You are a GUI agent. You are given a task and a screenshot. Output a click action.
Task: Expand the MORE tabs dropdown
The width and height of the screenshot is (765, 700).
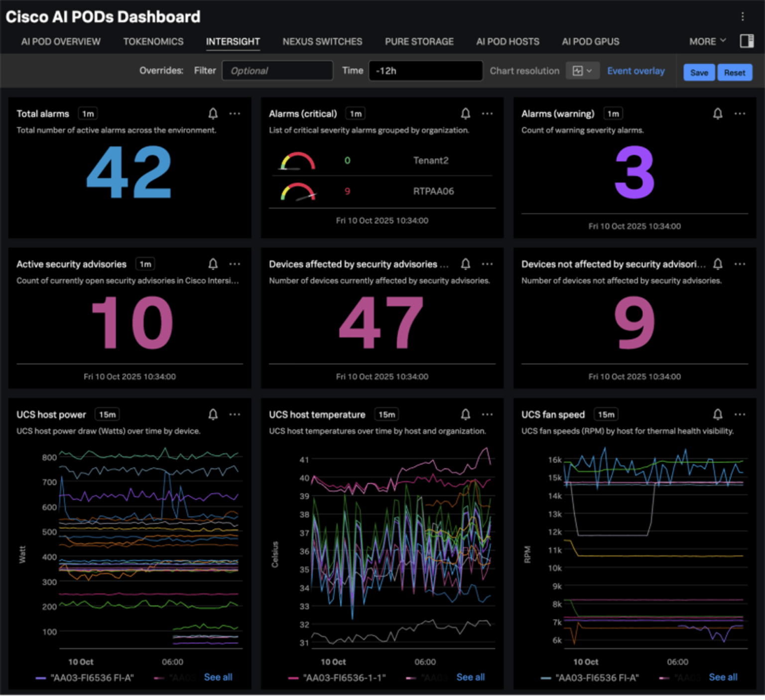(x=707, y=41)
